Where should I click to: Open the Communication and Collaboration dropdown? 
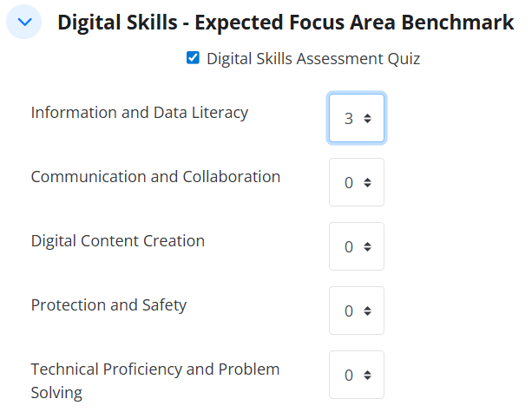357,182
